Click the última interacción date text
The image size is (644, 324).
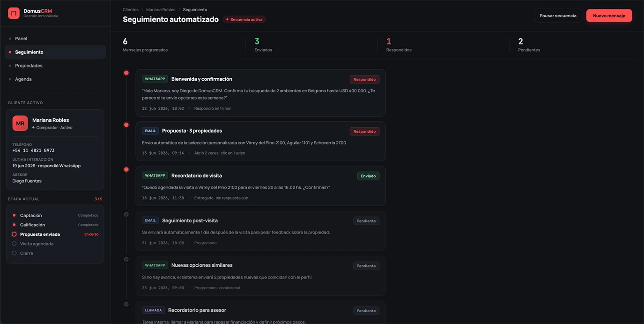[x=46, y=166]
